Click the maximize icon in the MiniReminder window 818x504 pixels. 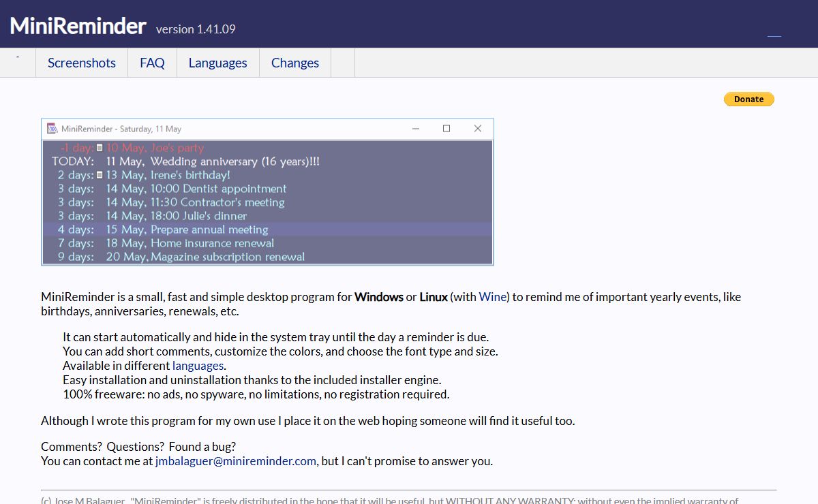click(x=446, y=129)
